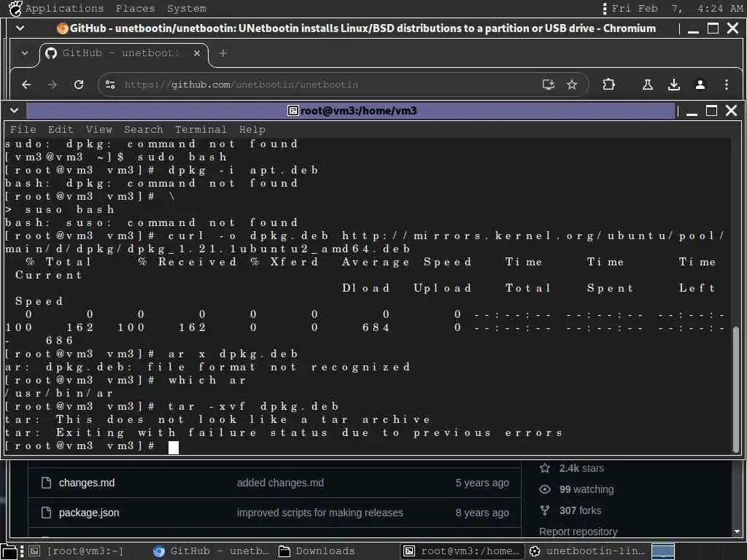This screenshot has width=747, height=560.
Task: Open the Places menu
Action: pos(135,9)
